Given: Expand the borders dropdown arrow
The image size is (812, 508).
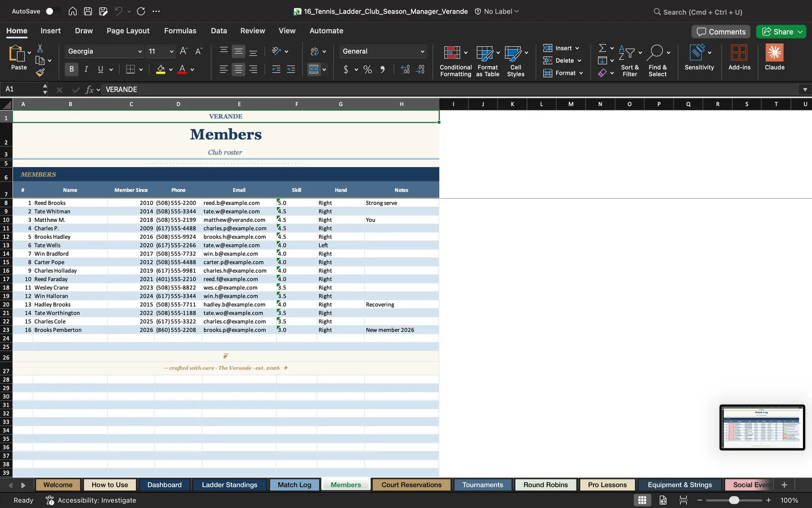Looking at the screenshot, I should pos(141,70).
